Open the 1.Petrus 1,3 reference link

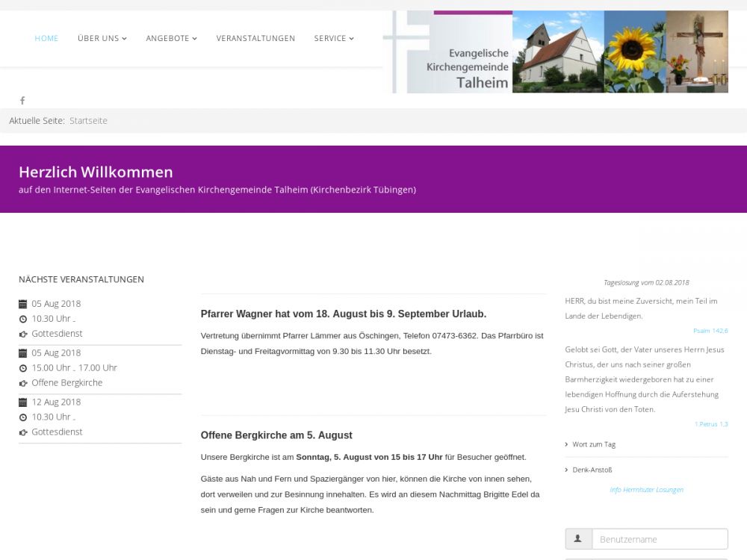click(710, 424)
